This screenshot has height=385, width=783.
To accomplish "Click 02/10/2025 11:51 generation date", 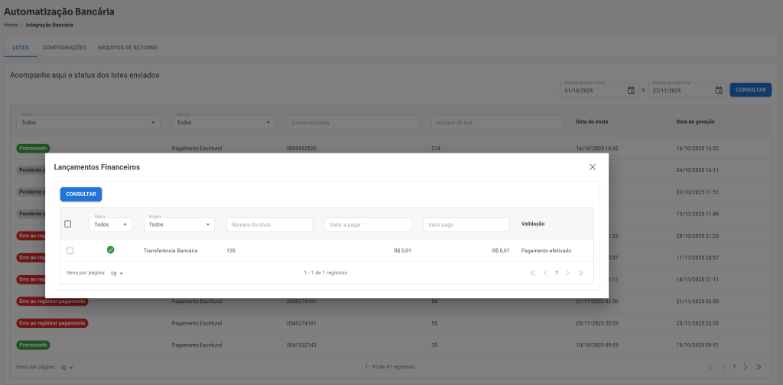I will point(697,192).
